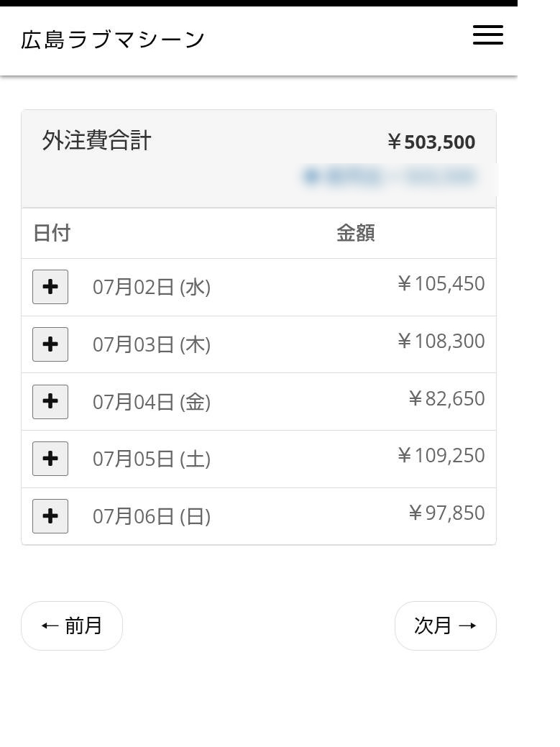
Task: Go to next month with 次月 →
Action: pyautogui.click(x=445, y=625)
